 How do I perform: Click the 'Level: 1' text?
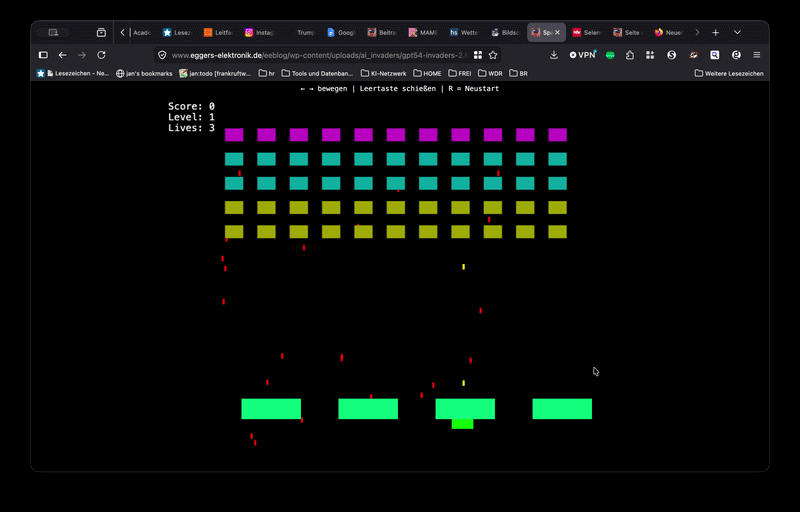click(x=191, y=117)
